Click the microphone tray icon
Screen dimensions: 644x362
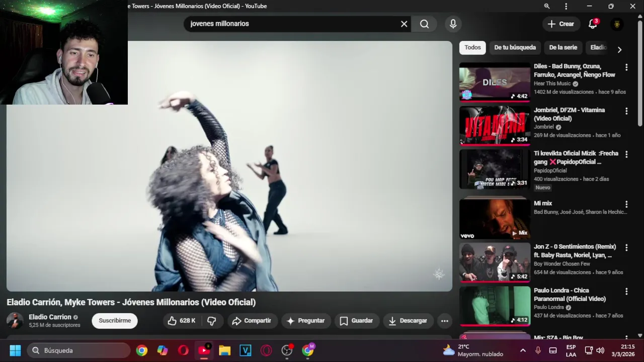tap(538, 350)
